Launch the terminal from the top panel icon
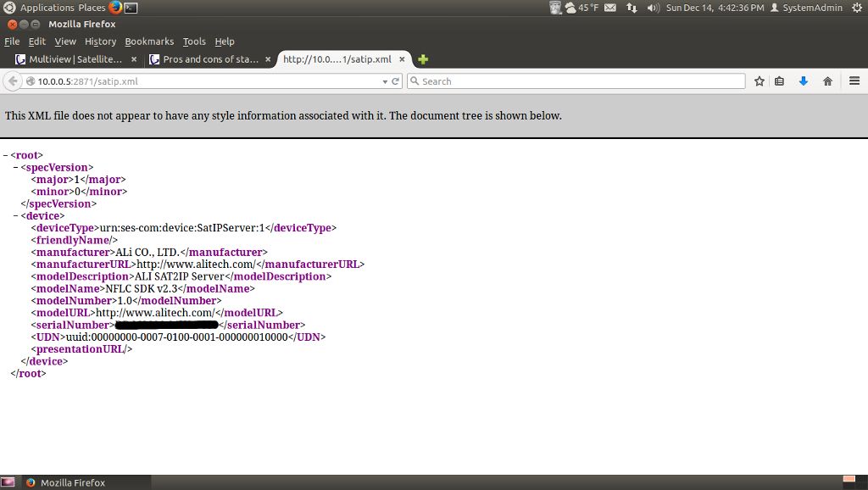 click(x=131, y=8)
